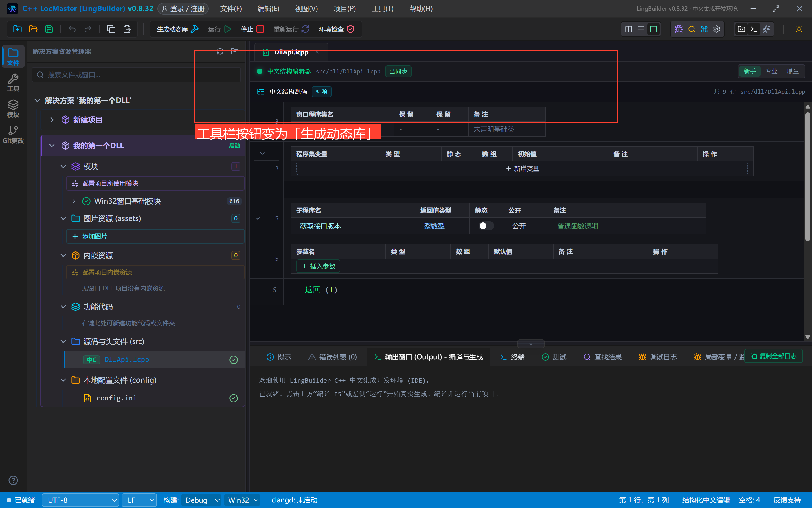The height and width of the screenshot is (508, 812).
Task: Switch to 错误列表 tab
Action: (x=332, y=357)
